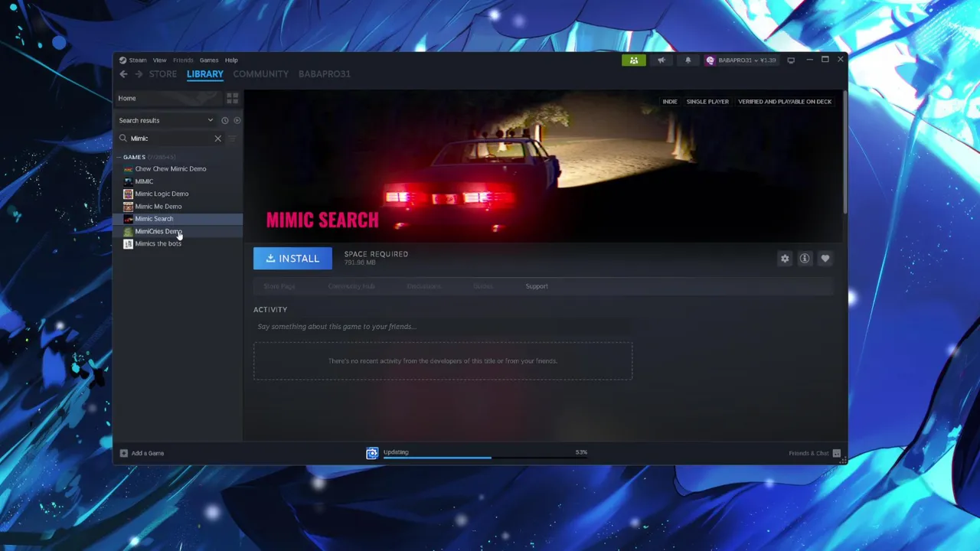Open the Support link
This screenshot has width=980, height=551.
click(537, 286)
